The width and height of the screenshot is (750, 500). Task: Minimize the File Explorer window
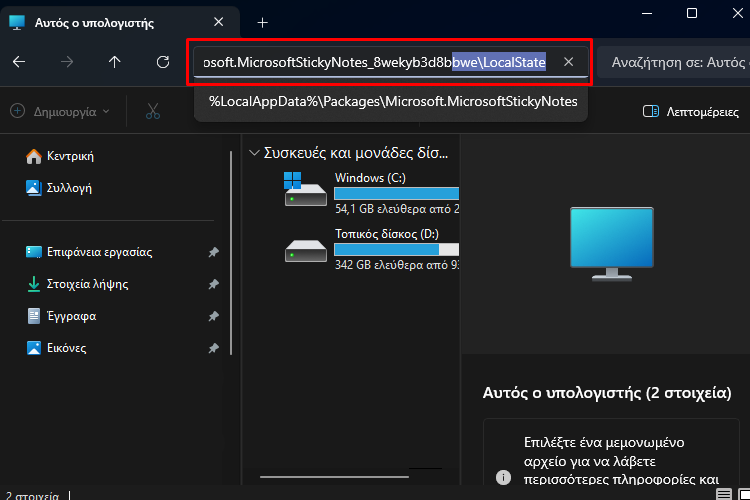tap(647, 13)
